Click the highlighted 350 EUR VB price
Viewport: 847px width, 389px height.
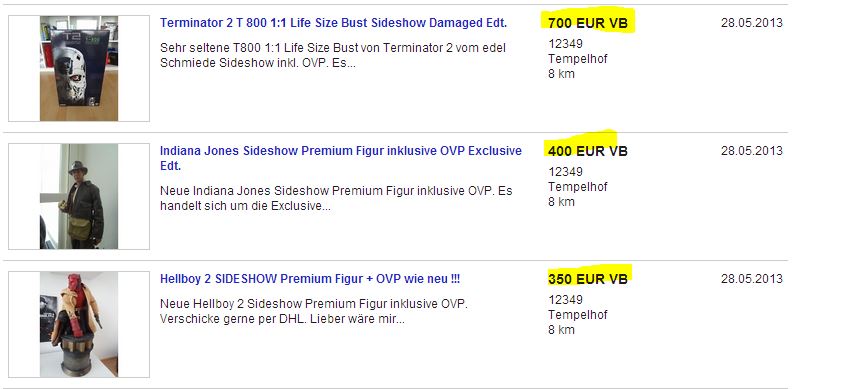tap(588, 279)
